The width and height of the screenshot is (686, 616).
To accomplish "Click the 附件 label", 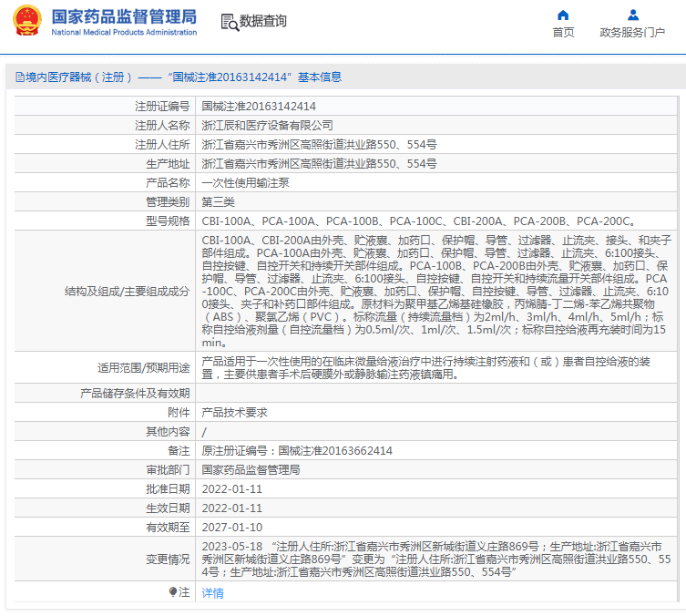I will pyautogui.click(x=179, y=413).
